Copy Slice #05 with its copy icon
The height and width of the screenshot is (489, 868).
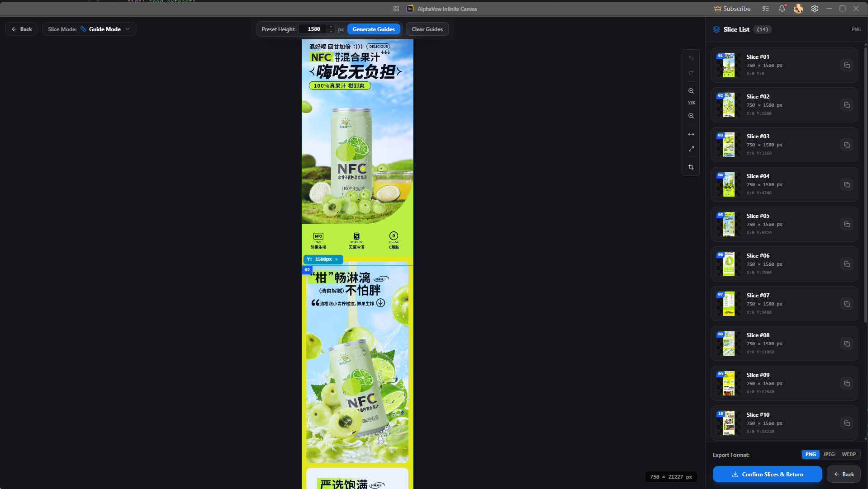click(x=847, y=225)
